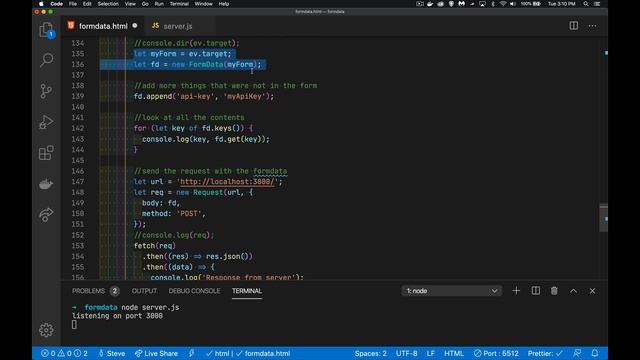Viewport: 640px width, 360px height.
Task: Switch to the server.js editor tab
Action: 178,26
